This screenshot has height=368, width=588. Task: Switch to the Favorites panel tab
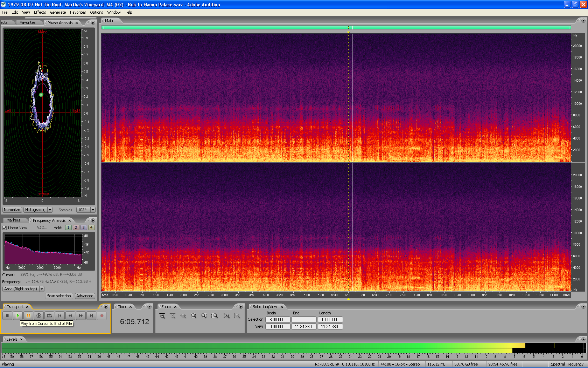click(28, 22)
